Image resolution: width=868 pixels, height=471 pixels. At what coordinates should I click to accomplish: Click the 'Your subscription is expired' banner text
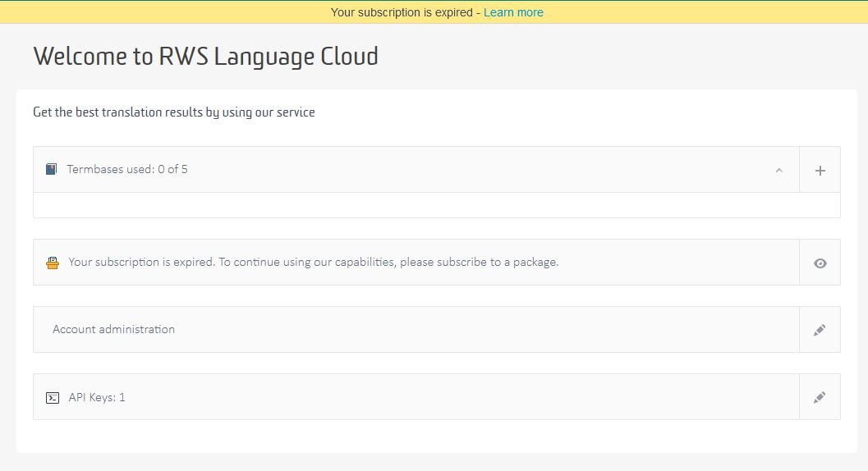[402, 12]
